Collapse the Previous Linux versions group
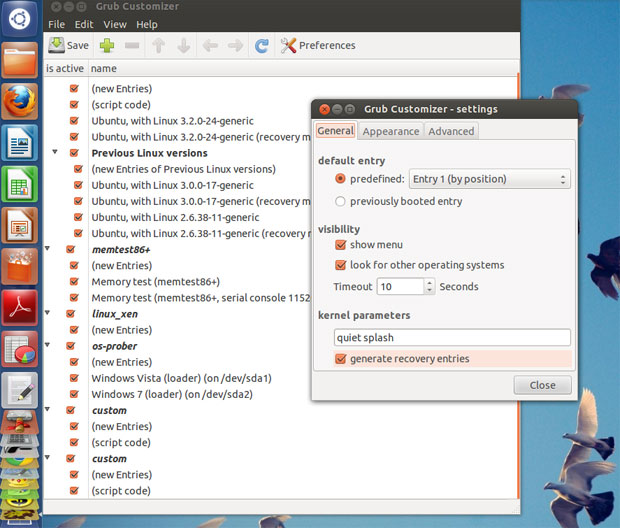620x528 pixels. (x=55, y=151)
